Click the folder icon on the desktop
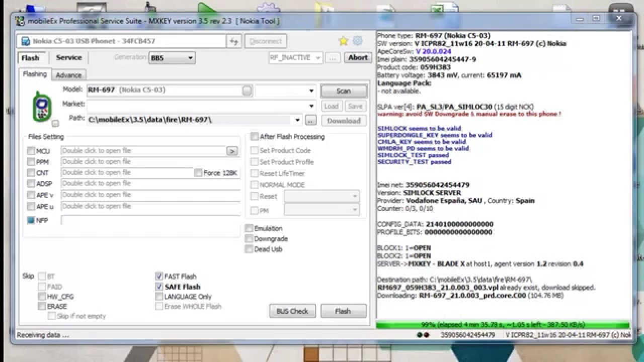The width and height of the screenshot is (644, 362). 325,9
